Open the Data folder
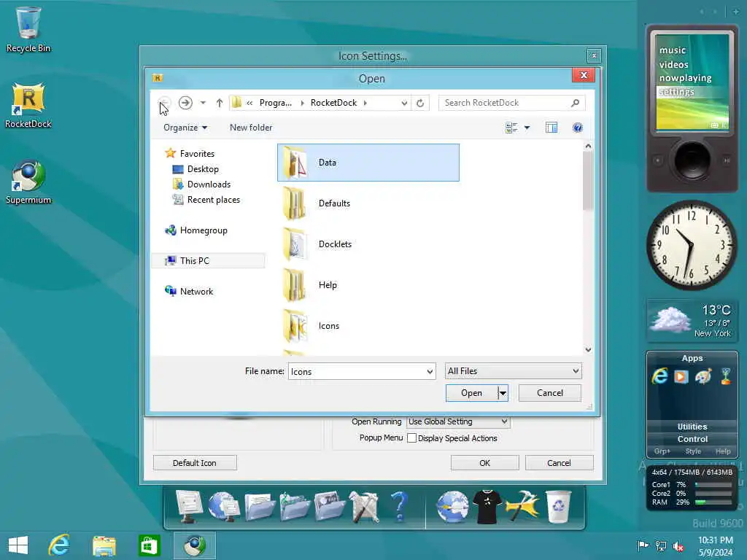This screenshot has height=560, width=747. coord(368,163)
